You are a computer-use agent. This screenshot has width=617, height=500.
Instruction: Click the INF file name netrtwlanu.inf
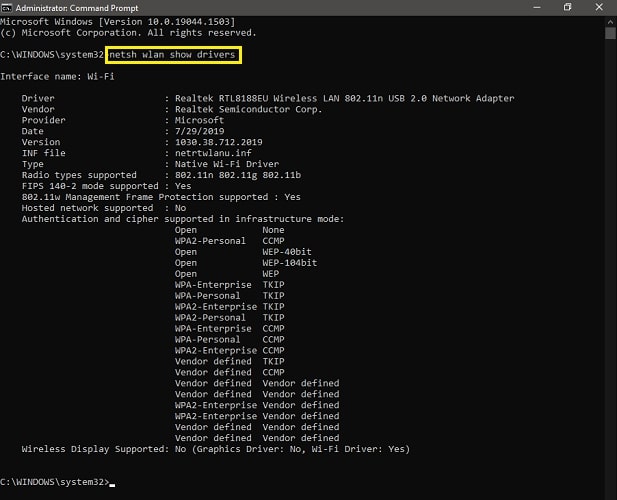[213, 153]
